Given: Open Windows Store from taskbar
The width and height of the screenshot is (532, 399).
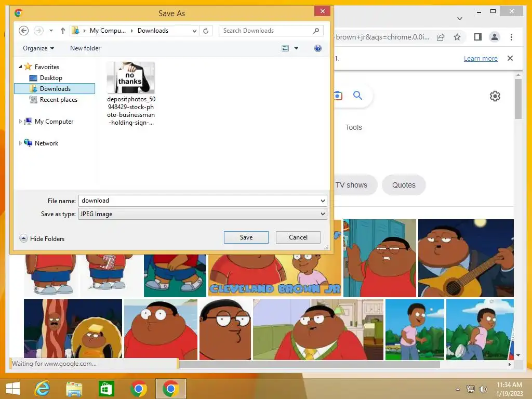Looking at the screenshot, I should (106, 389).
